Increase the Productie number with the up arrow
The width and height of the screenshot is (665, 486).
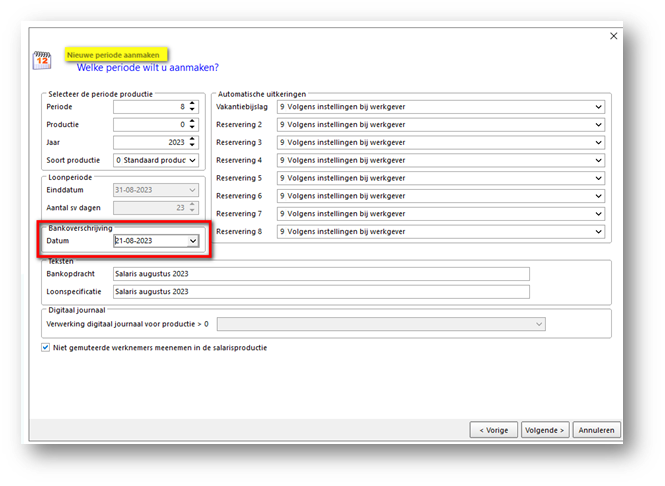click(192, 121)
